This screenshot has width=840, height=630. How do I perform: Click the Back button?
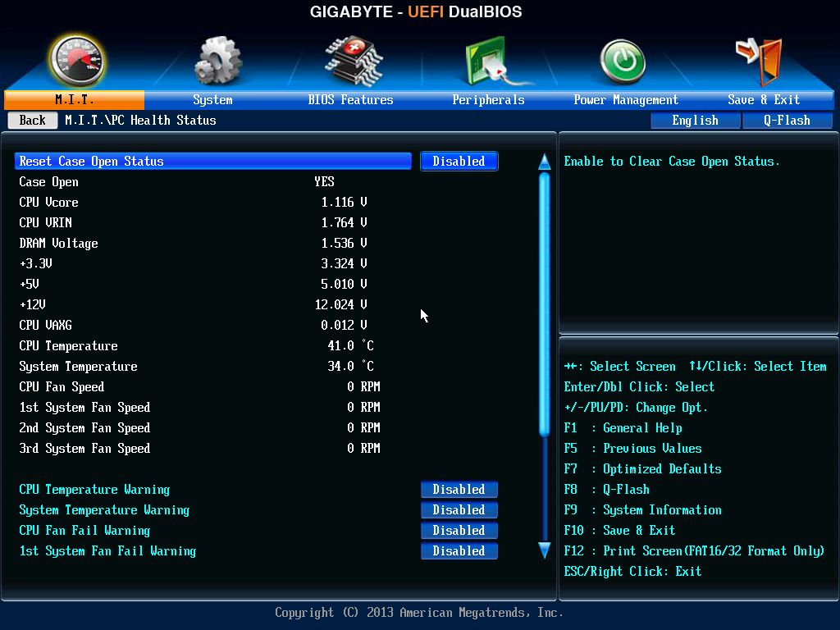[33, 120]
